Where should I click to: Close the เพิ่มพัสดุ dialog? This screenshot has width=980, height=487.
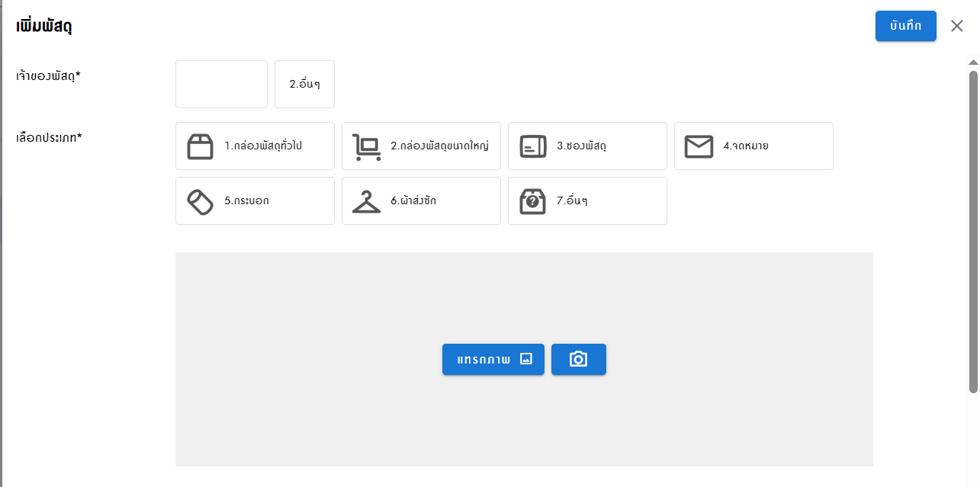click(x=957, y=26)
